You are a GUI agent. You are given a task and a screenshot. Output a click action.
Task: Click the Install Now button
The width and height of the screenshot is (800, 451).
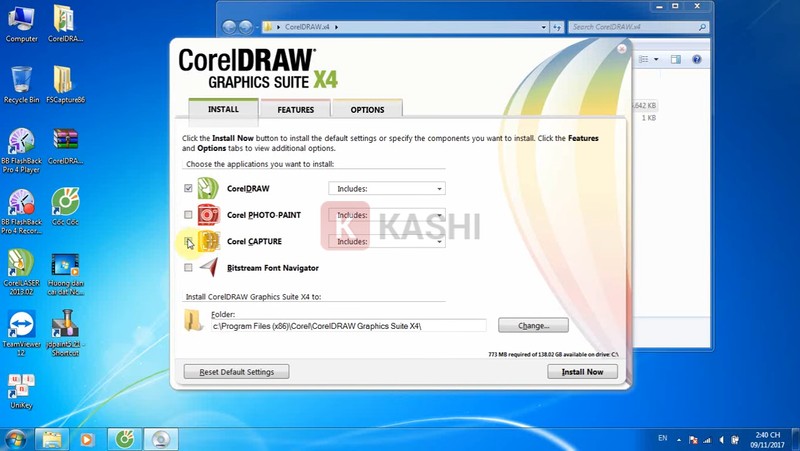pos(582,372)
